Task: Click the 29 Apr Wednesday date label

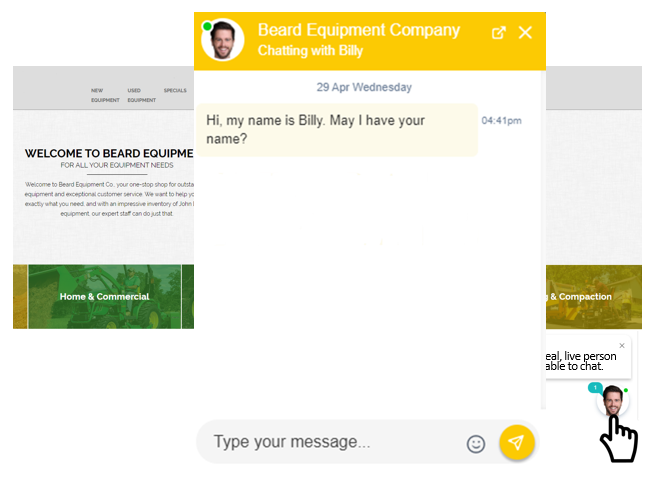Action: tap(364, 87)
